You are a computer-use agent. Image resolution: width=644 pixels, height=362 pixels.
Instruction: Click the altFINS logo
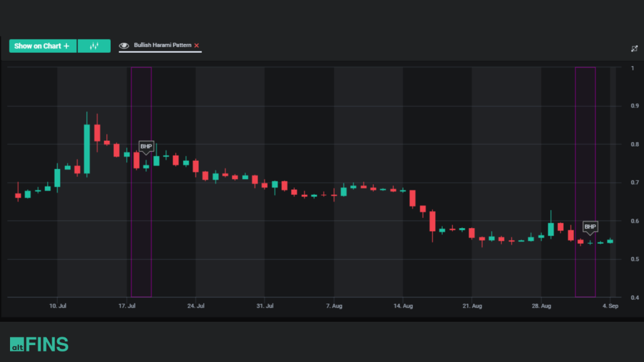point(38,344)
